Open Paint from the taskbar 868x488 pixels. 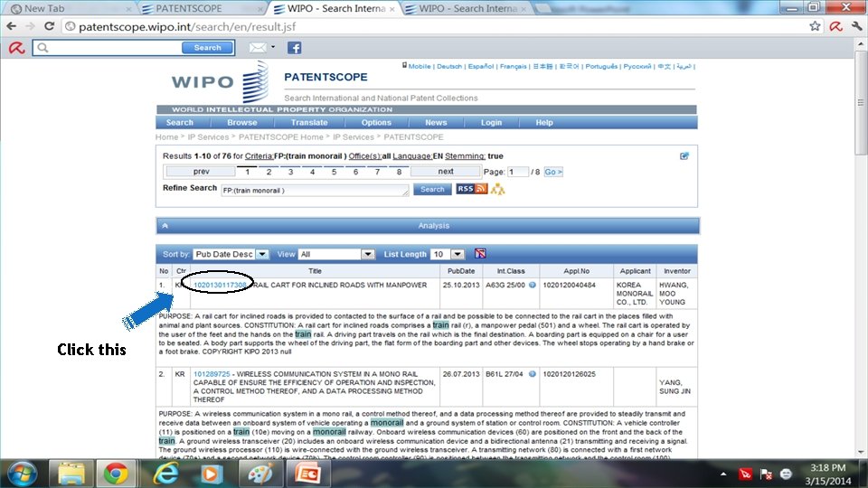[259, 474]
